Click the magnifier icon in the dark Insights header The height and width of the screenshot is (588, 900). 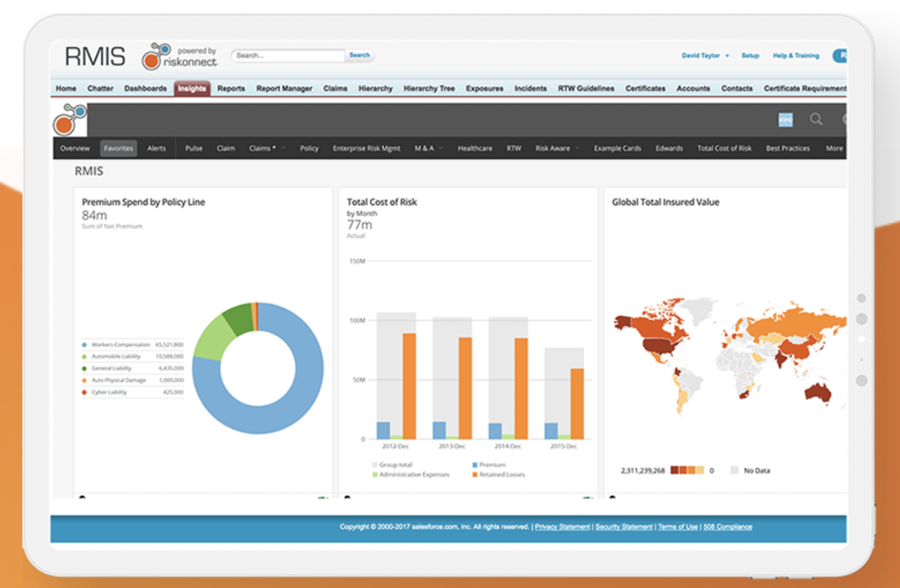[816, 120]
